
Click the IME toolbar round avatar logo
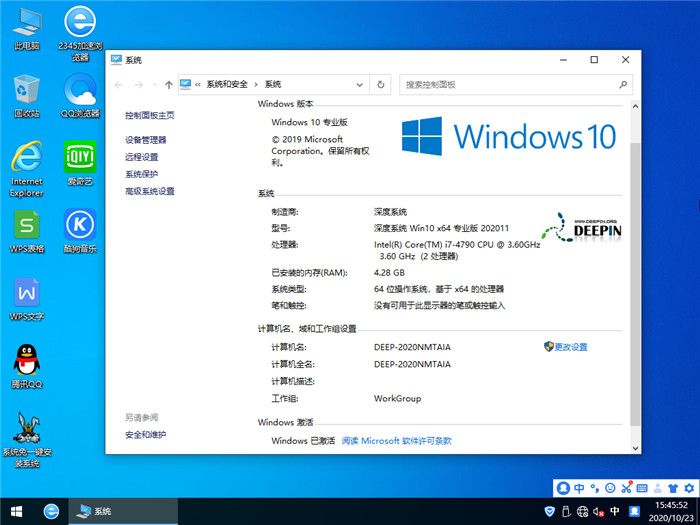pos(563,488)
